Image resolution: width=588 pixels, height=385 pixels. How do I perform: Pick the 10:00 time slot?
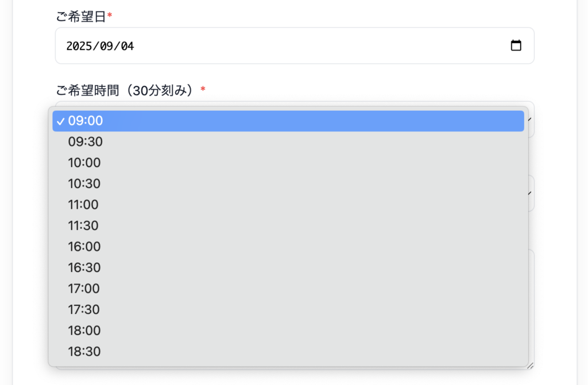point(288,163)
